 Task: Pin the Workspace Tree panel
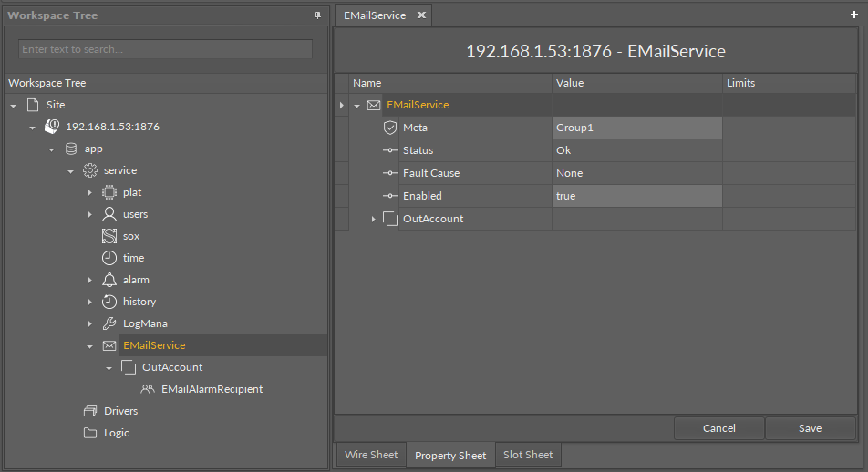coord(317,15)
